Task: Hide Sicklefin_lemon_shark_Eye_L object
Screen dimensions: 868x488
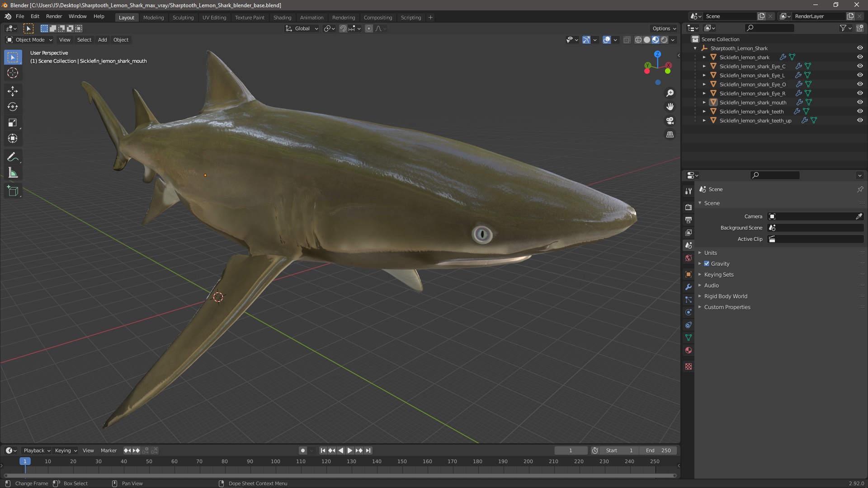Action: (860, 75)
